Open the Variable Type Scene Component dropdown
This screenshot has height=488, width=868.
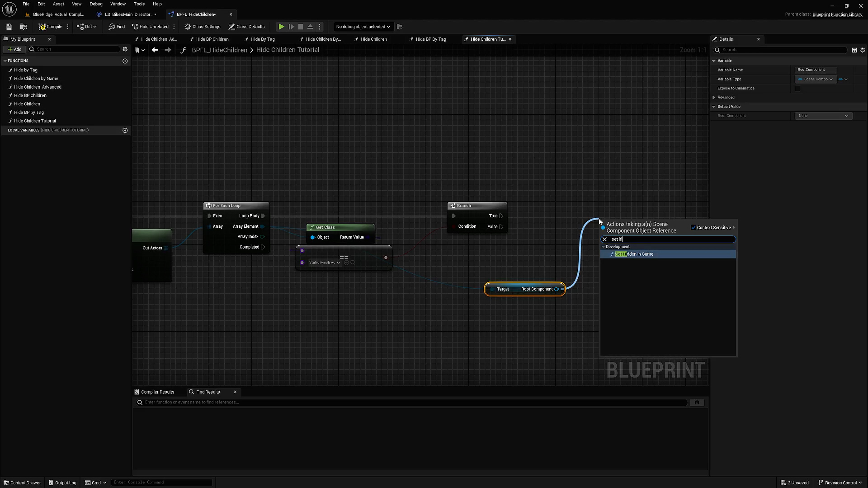(x=816, y=79)
